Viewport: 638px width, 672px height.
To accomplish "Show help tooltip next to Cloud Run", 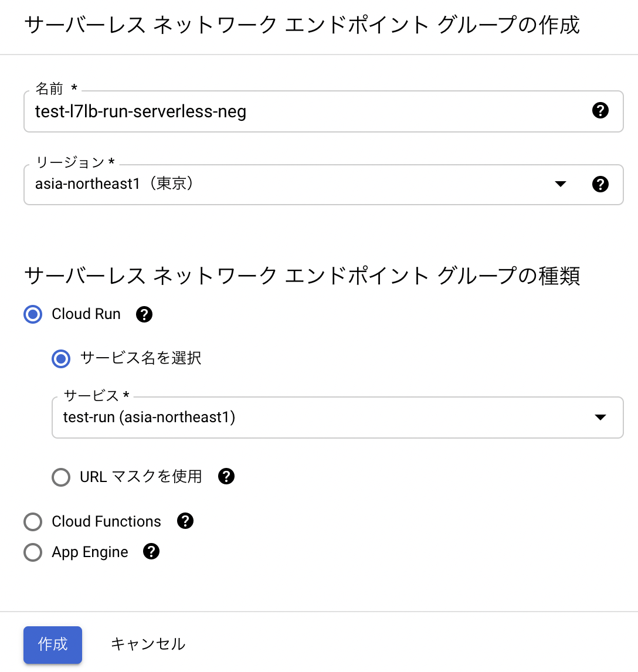I will (144, 314).
